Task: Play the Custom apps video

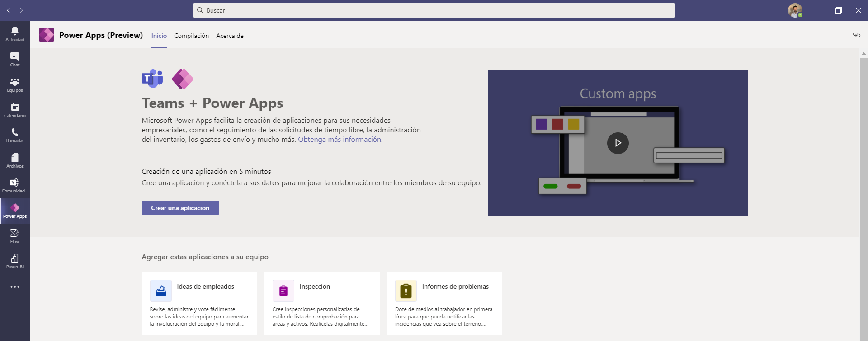Action: click(618, 143)
